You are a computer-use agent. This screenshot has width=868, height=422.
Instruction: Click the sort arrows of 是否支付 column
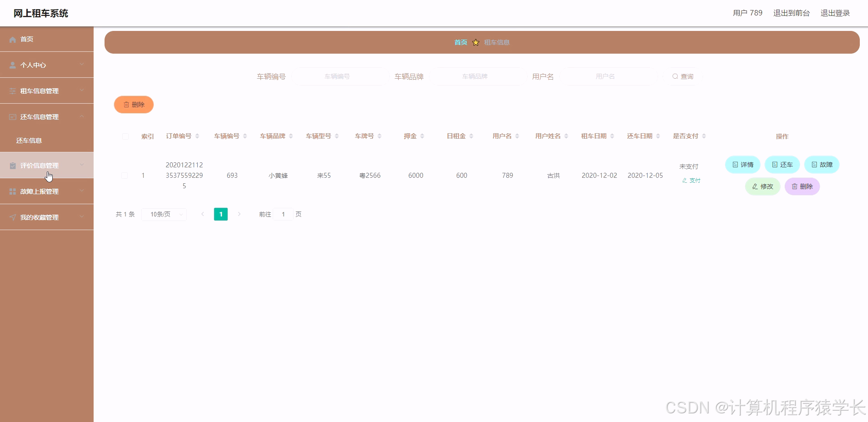tap(704, 136)
